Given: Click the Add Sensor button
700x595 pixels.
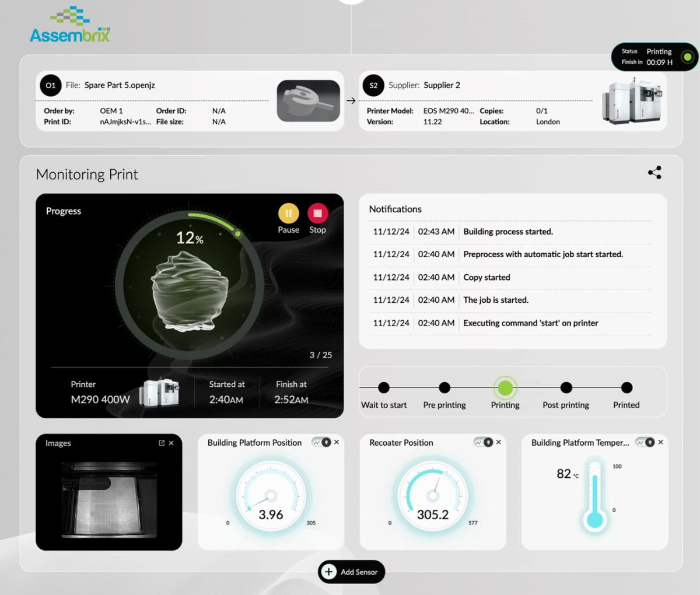Looking at the screenshot, I should pyautogui.click(x=351, y=572).
